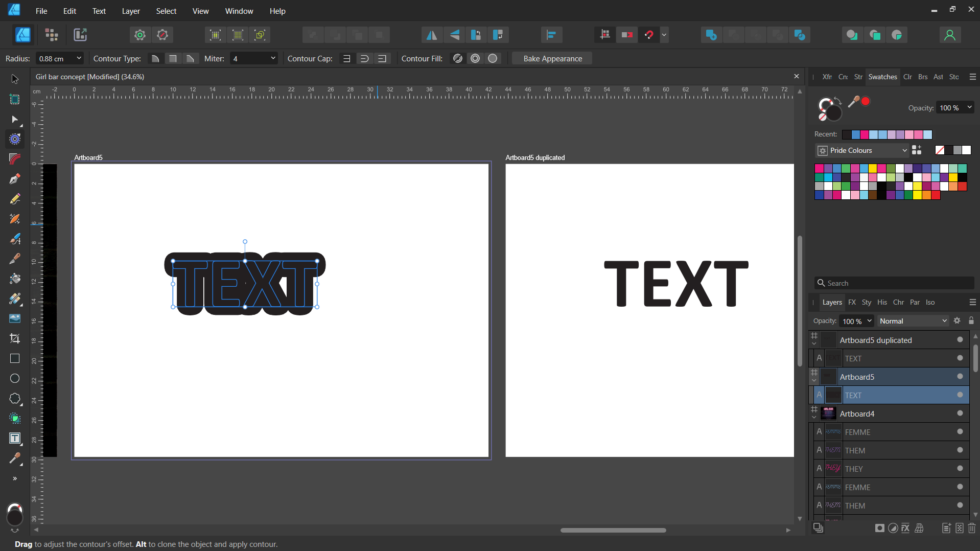The width and height of the screenshot is (980, 551).
Task: Flip selection horizontally
Action: coord(432,35)
